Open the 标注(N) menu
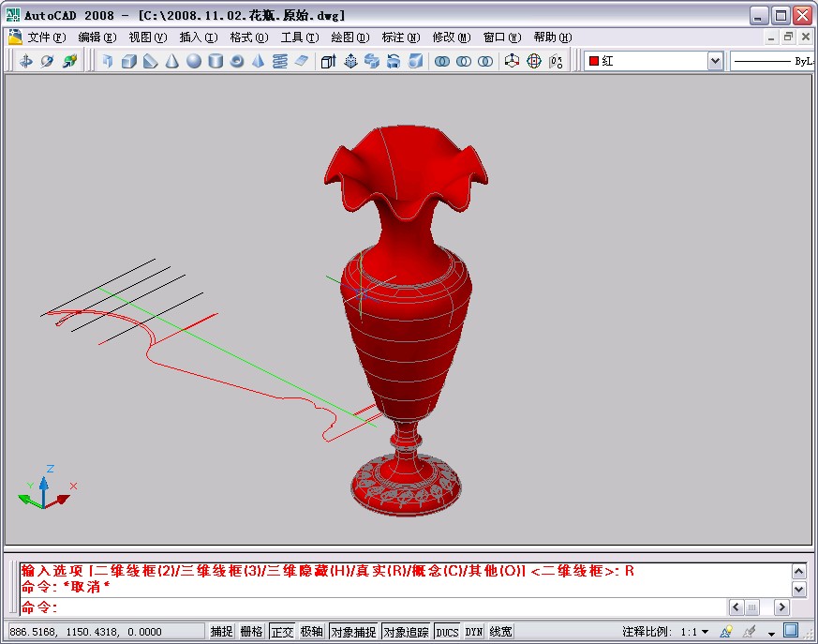The image size is (818, 644). pos(401,37)
